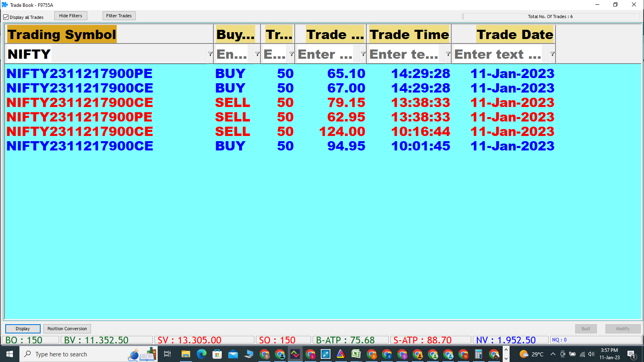Image resolution: width=644 pixels, height=362 pixels.
Task: Toggle the Display all Trades checkbox
Action: click(x=6, y=17)
